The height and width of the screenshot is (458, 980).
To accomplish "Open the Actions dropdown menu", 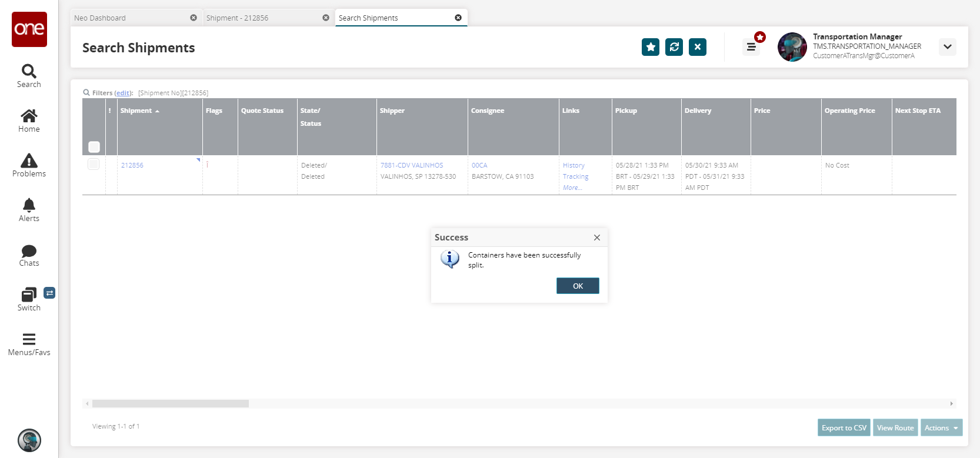I will click(942, 428).
